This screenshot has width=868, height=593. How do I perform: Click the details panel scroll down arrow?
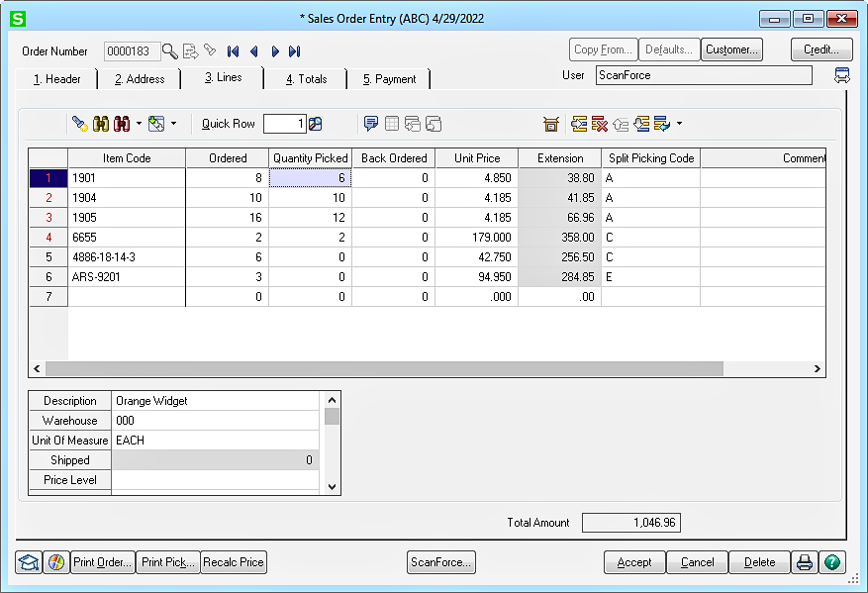click(333, 487)
